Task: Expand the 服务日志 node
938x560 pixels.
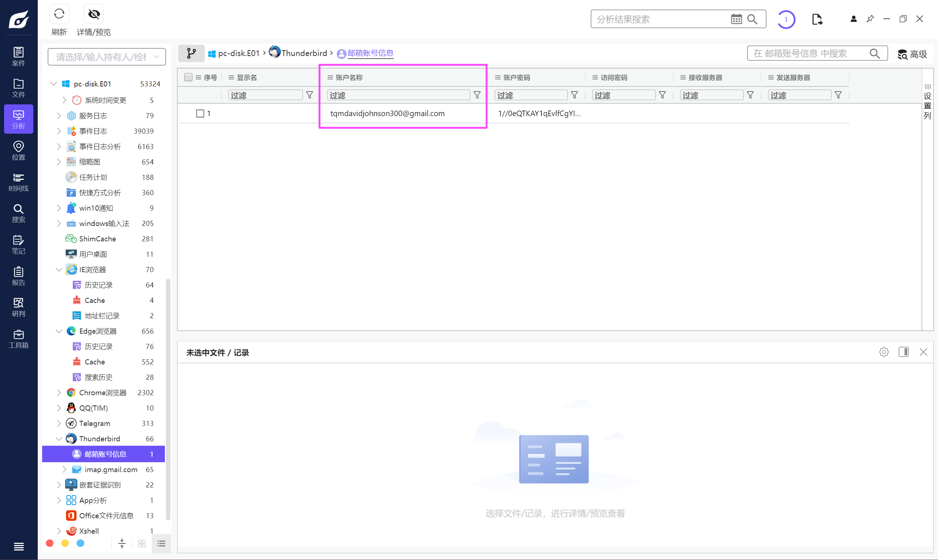Action: pyautogui.click(x=59, y=116)
